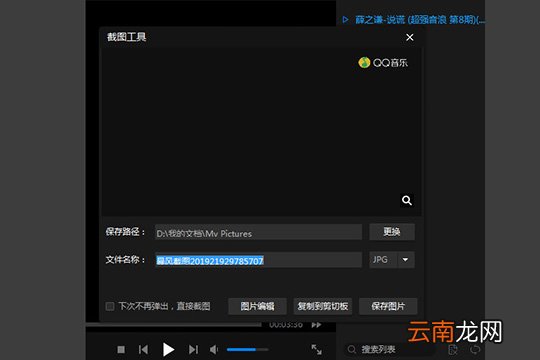Image resolution: width=540 pixels, height=360 pixels.
Task: Click the preview image area in dialog
Action: (x=261, y=132)
